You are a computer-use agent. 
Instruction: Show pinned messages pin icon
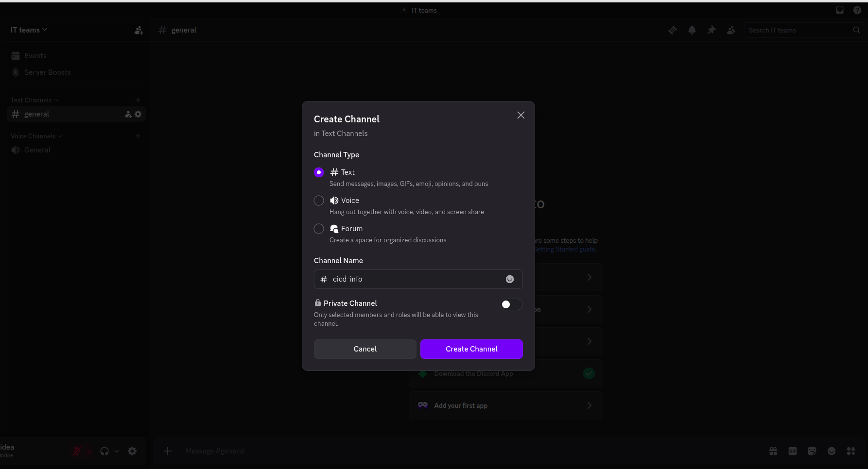pyautogui.click(x=712, y=30)
